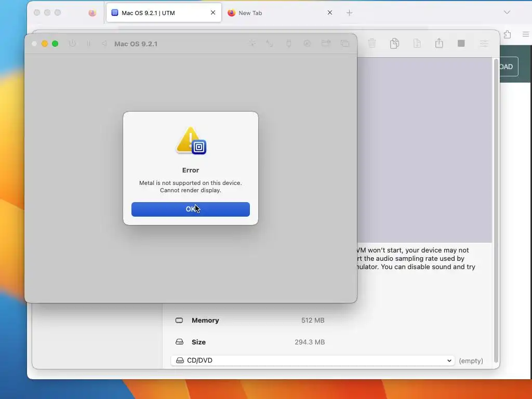Open a new browser tab with the plus button

(350, 13)
